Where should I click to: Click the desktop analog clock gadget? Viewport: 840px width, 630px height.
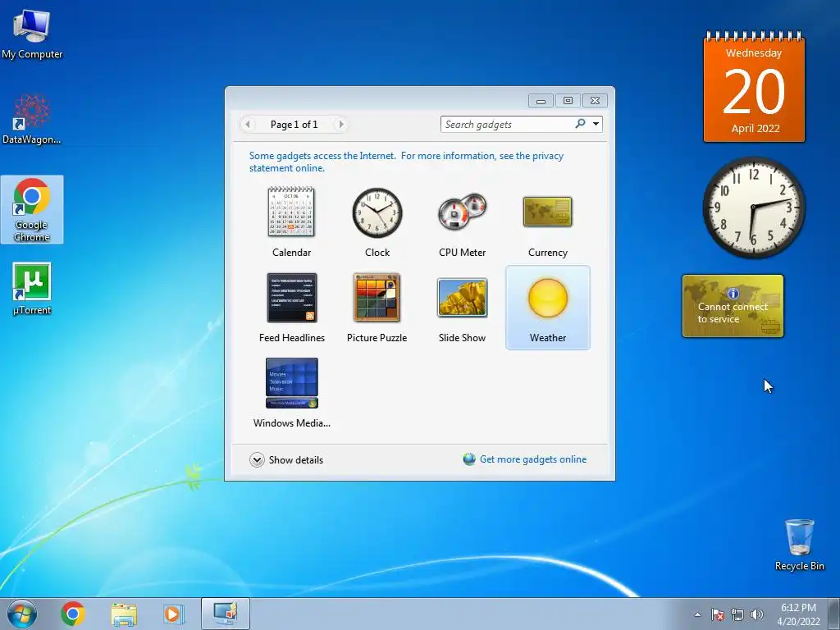[x=754, y=208]
